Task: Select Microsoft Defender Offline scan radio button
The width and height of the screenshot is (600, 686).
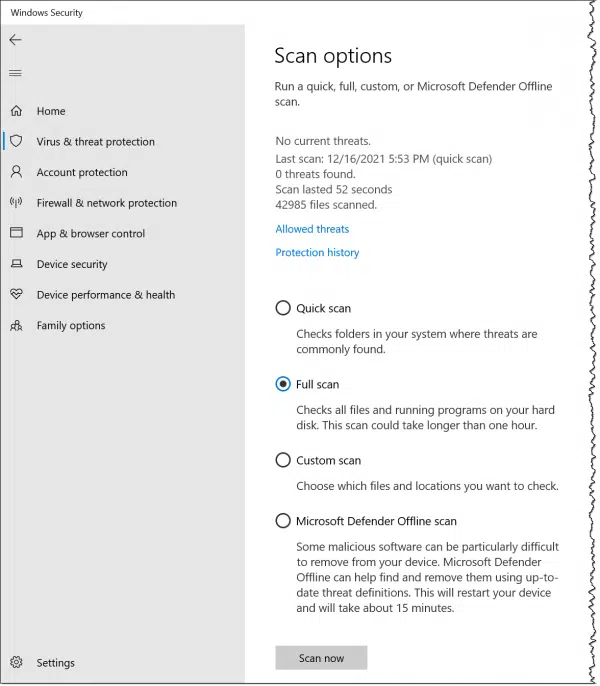Action: pos(283,521)
